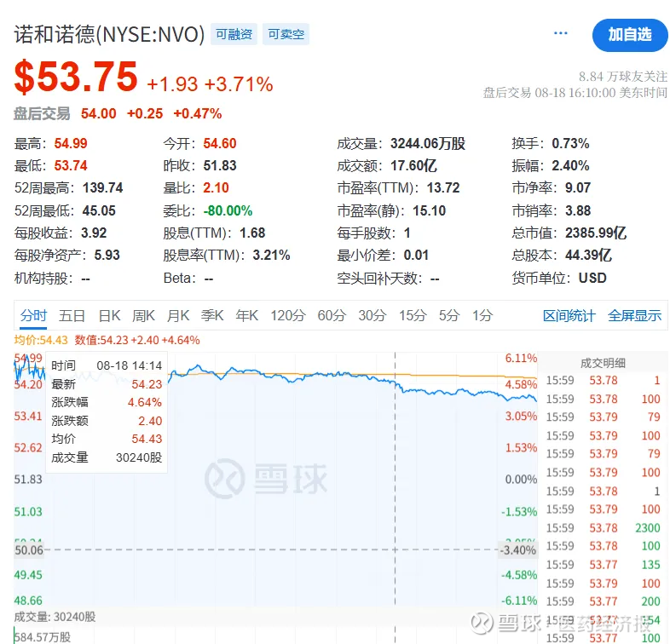Switch to the 15分 minute chart
The height and width of the screenshot is (644, 670).
(x=412, y=316)
